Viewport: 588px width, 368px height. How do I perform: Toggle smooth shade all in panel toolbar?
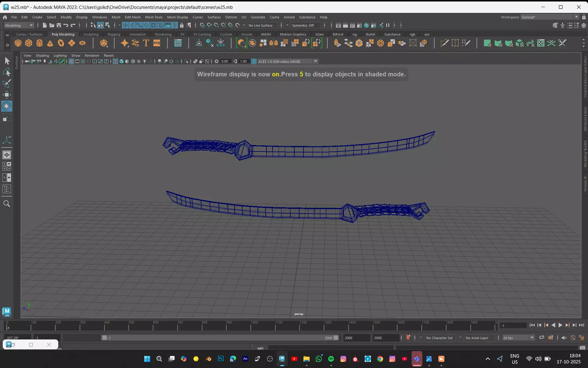click(121, 61)
